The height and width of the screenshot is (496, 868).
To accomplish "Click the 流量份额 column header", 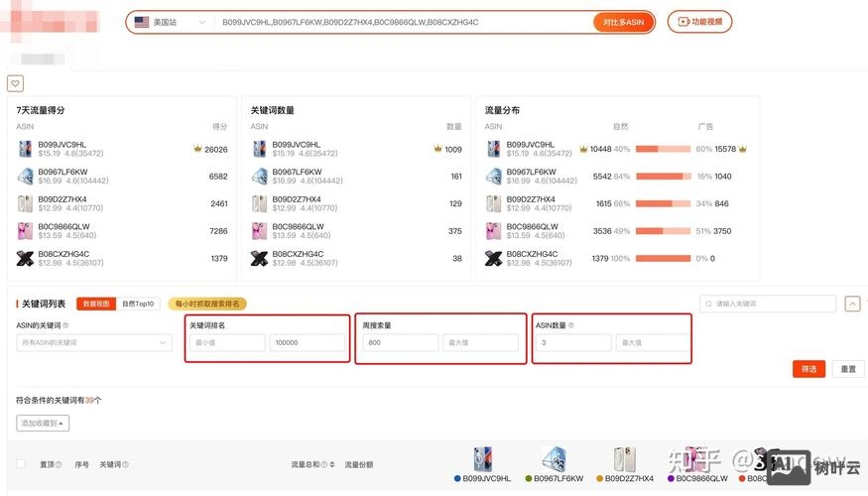I will point(359,464).
